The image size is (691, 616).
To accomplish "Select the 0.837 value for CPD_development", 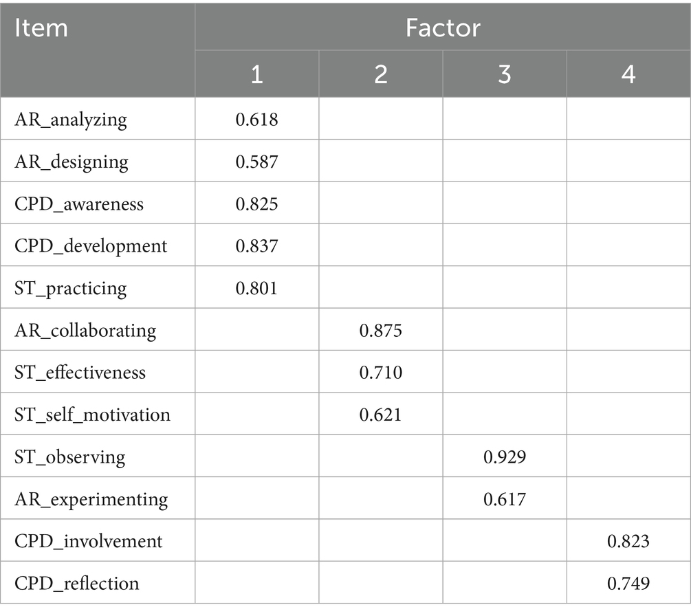I will (x=256, y=245).
